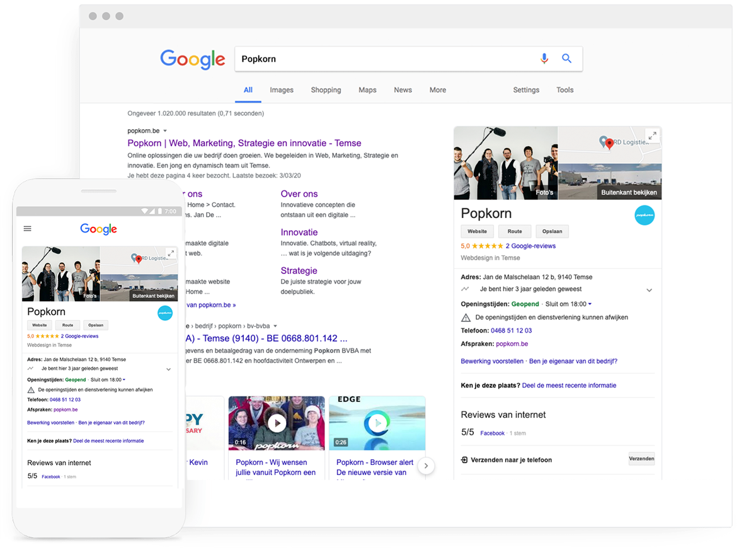The width and height of the screenshot is (756, 557).
Task: Open the main Popkorn search result title
Action: [x=244, y=143]
